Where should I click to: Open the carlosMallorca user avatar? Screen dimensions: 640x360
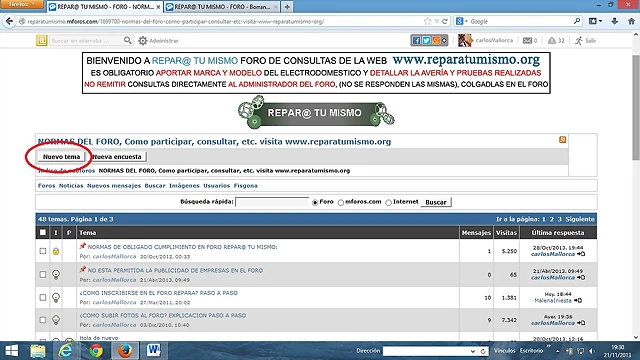point(464,40)
